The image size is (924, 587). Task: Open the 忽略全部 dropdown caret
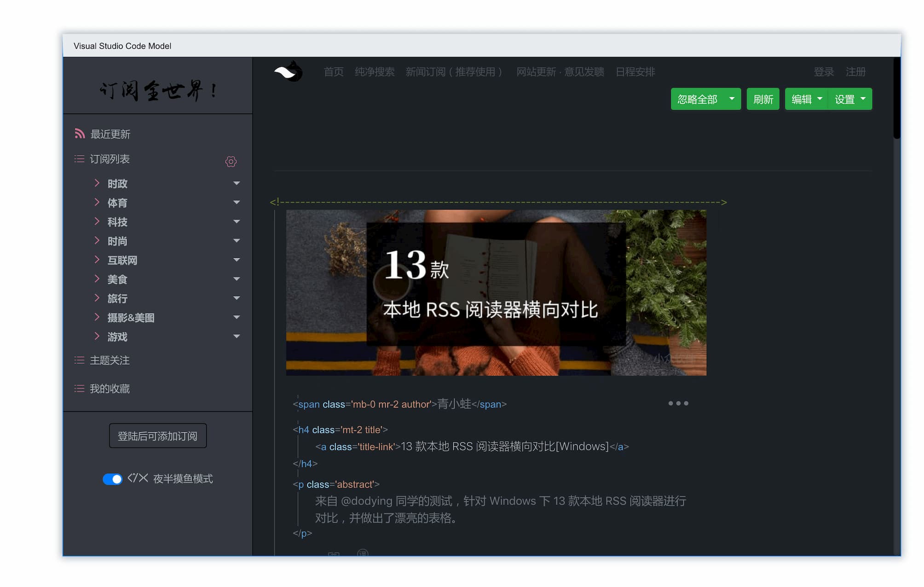[x=732, y=99]
